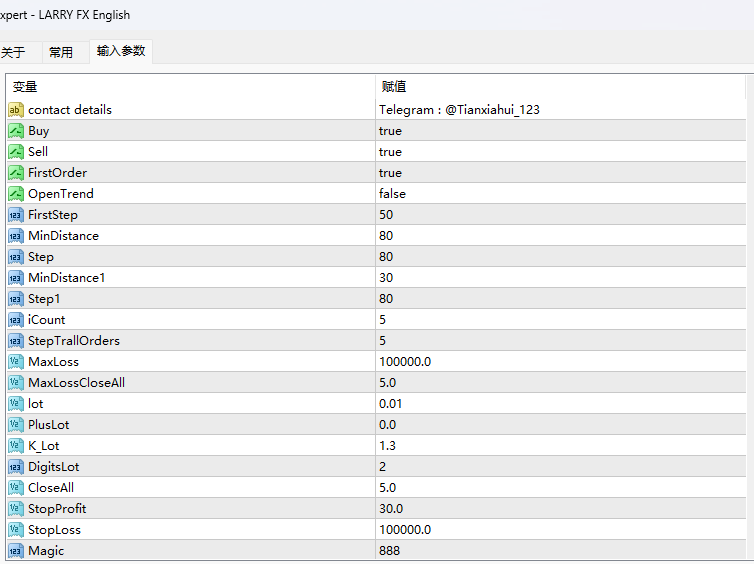Open the 关于 tab

pyautogui.click(x=13, y=53)
